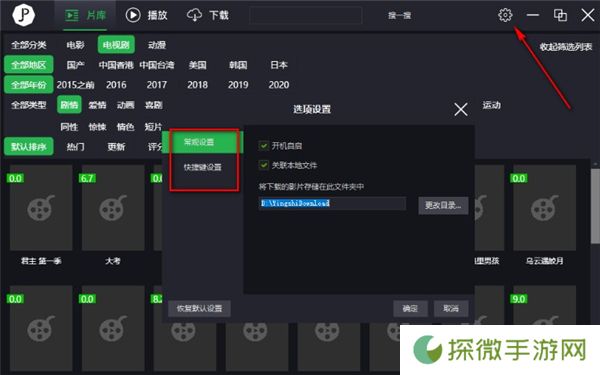The image size is (600, 375).
Task: Switch to the 片库 library tab
Action: (x=85, y=15)
